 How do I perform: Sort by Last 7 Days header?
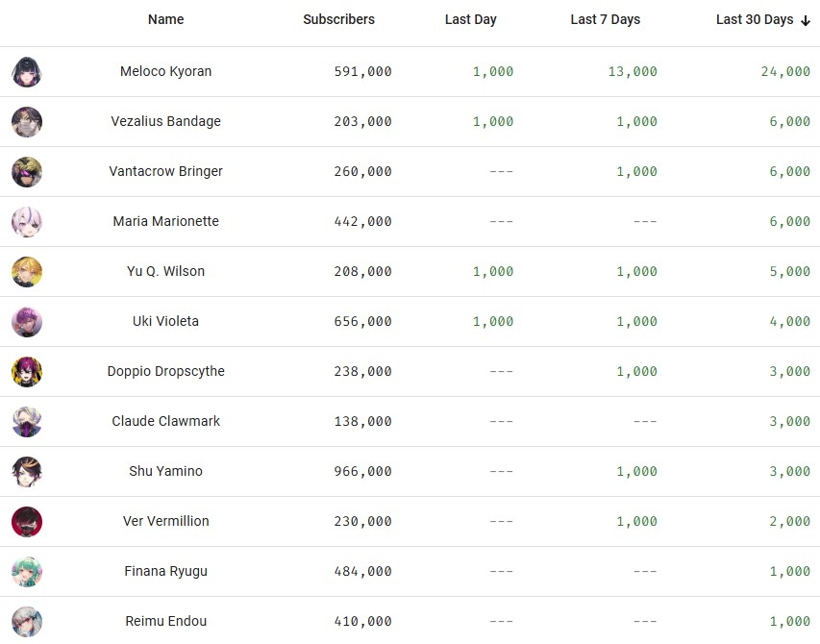click(605, 19)
